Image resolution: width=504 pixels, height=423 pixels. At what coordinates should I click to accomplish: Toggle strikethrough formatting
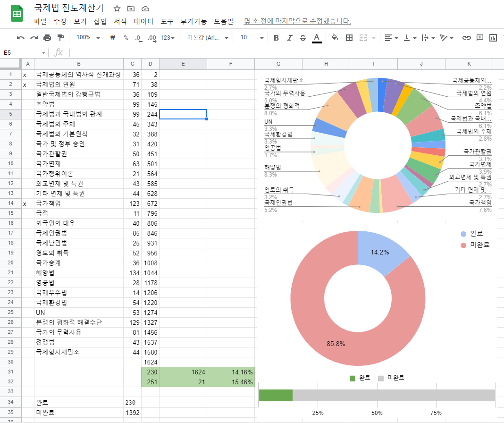pyautogui.click(x=303, y=38)
